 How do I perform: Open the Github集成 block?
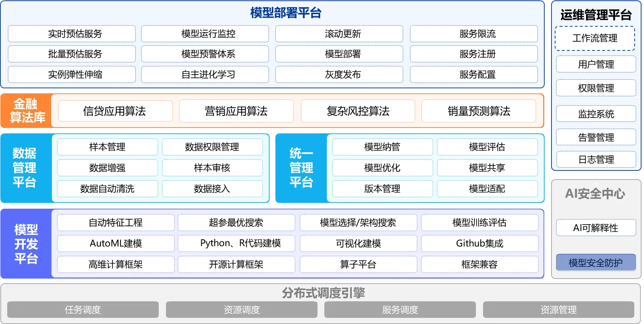coord(479,244)
